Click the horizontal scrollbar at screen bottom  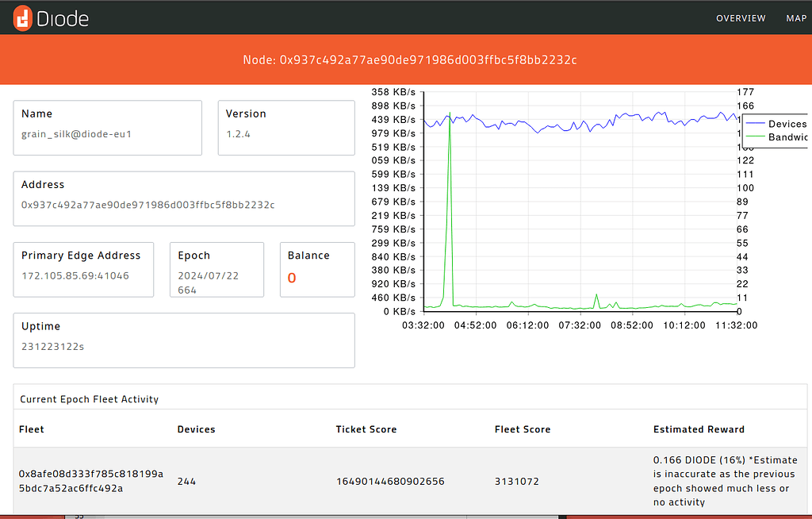tap(317, 515)
